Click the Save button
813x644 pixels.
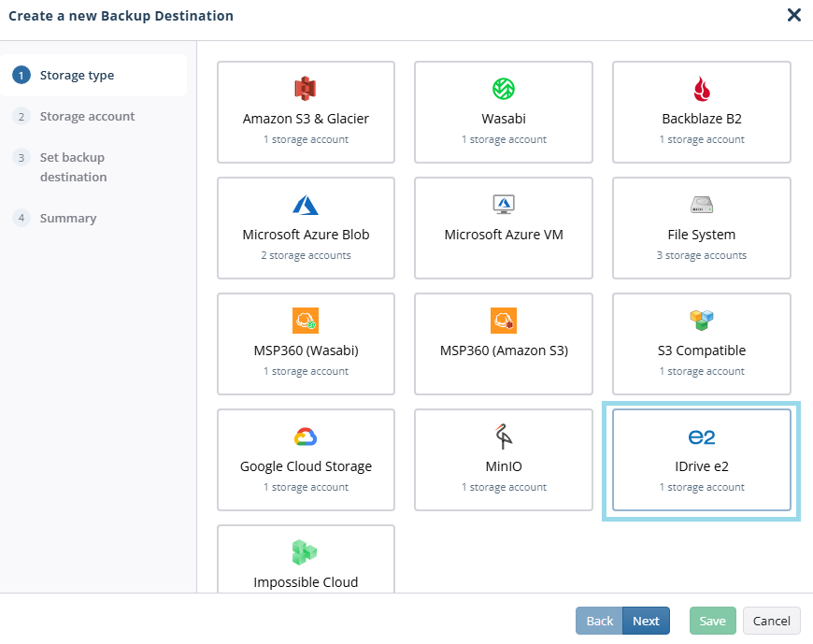click(x=712, y=621)
